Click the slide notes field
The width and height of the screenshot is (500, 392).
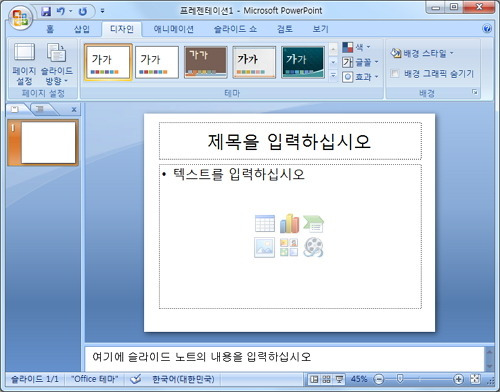click(x=284, y=358)
